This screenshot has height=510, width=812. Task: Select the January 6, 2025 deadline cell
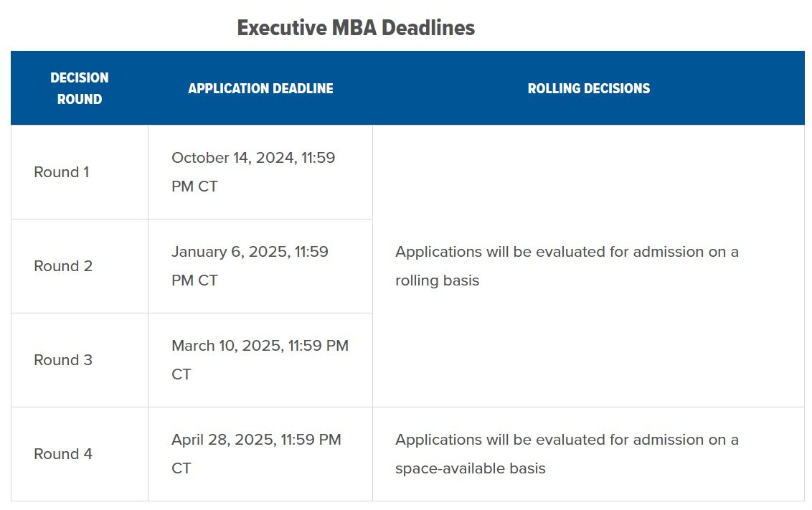[250, 266]
